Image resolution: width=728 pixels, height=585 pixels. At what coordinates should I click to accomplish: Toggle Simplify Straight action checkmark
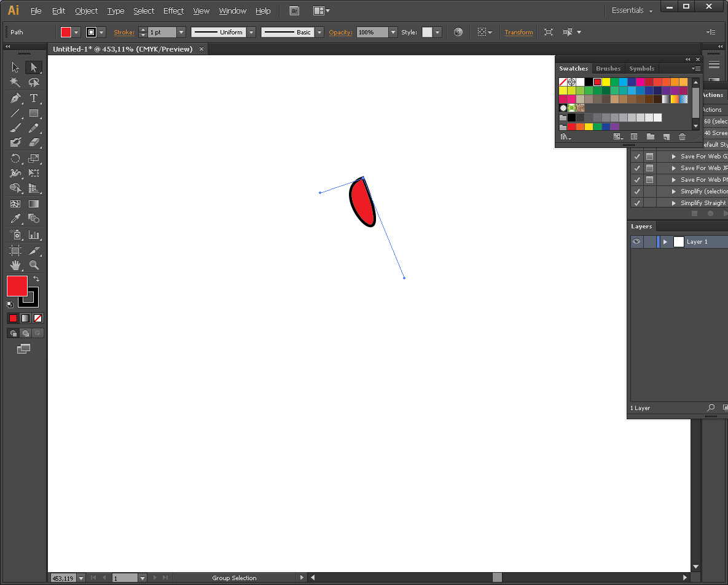point(637,203)
